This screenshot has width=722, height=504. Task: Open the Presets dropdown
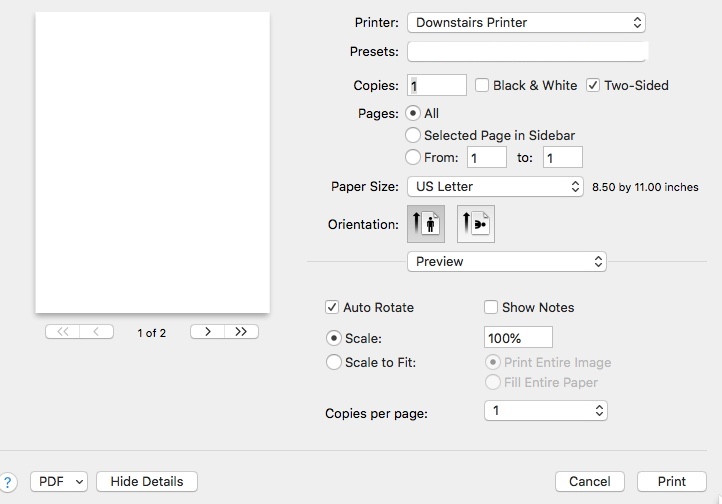(x=528, y=52)
